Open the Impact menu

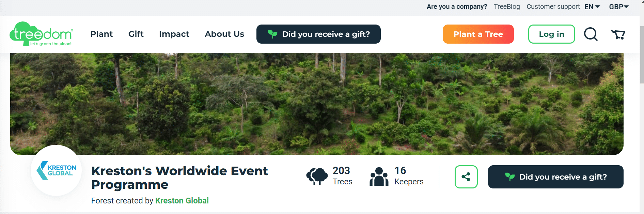[174, 34]
